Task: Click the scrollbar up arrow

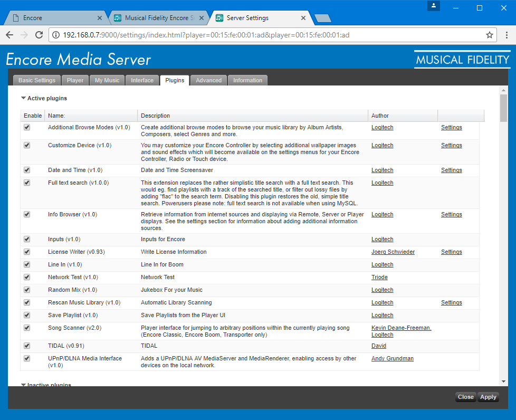Action: (x=503, y=90)
